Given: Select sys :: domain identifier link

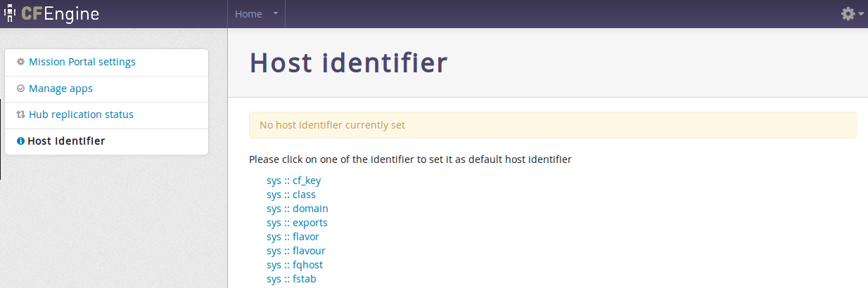Looking at the screenshot, I should tap(298, 209).
